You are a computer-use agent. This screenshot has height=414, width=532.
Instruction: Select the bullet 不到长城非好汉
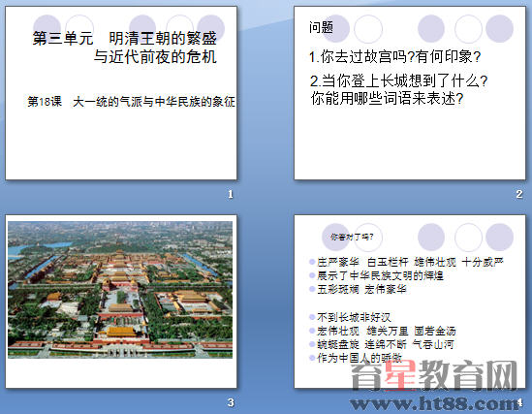point(354,317)
